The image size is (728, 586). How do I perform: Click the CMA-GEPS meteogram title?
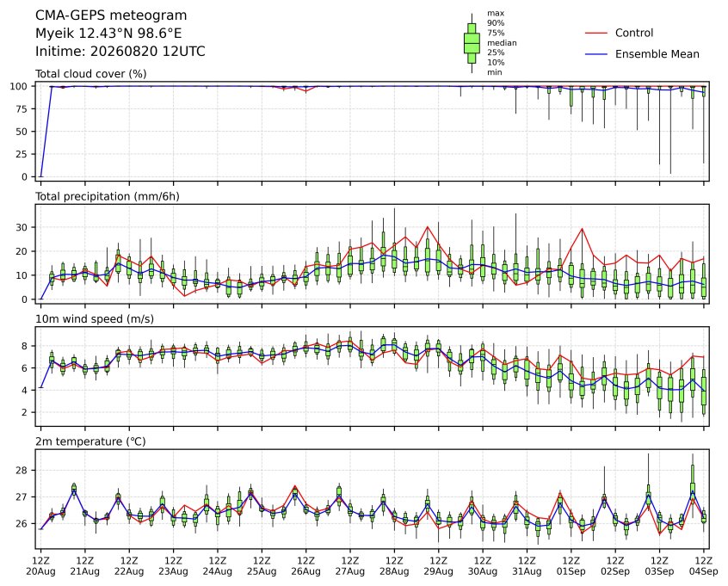[x=111, y=15]
